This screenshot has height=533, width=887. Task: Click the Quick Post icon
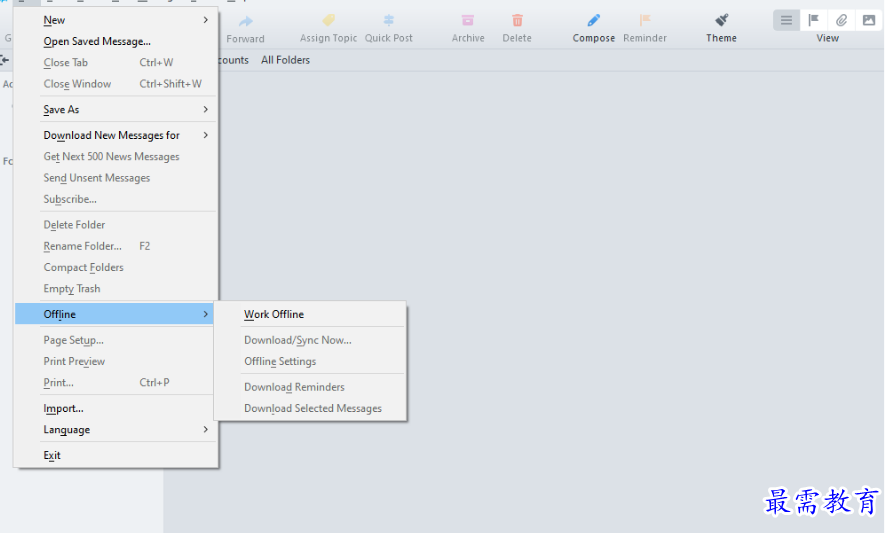click(389, 20)
